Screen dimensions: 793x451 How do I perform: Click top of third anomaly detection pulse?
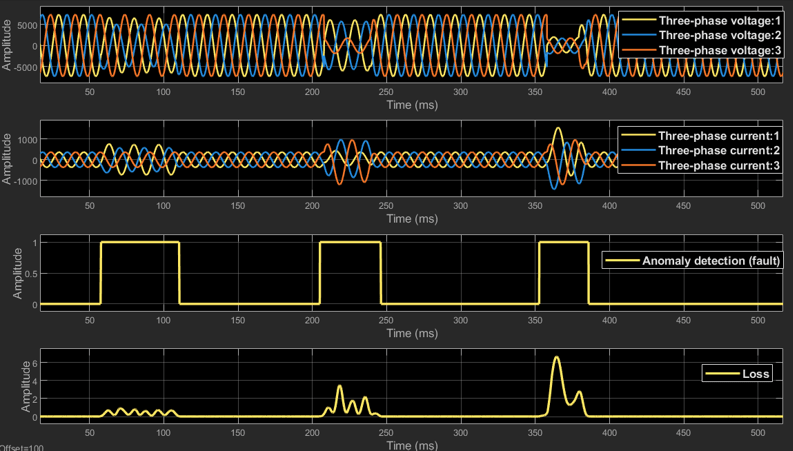(563, 243)
